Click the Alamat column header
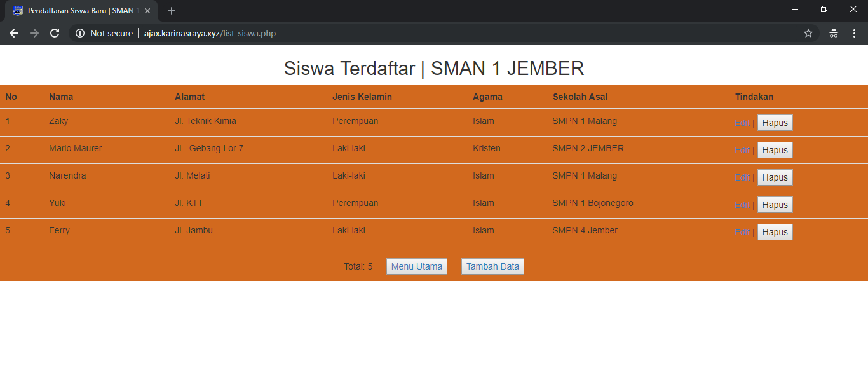This screenshot has height=377, width=868. [x=189, y=97]
